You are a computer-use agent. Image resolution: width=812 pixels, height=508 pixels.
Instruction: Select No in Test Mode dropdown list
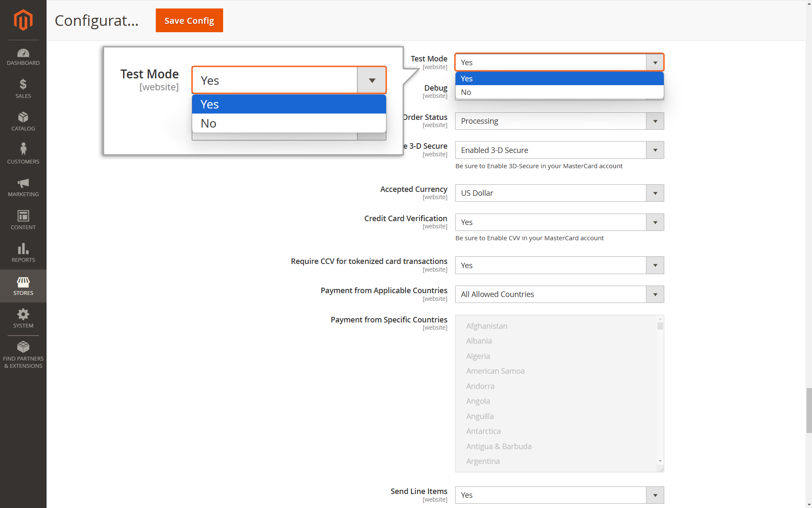click(x=559, y=92)
